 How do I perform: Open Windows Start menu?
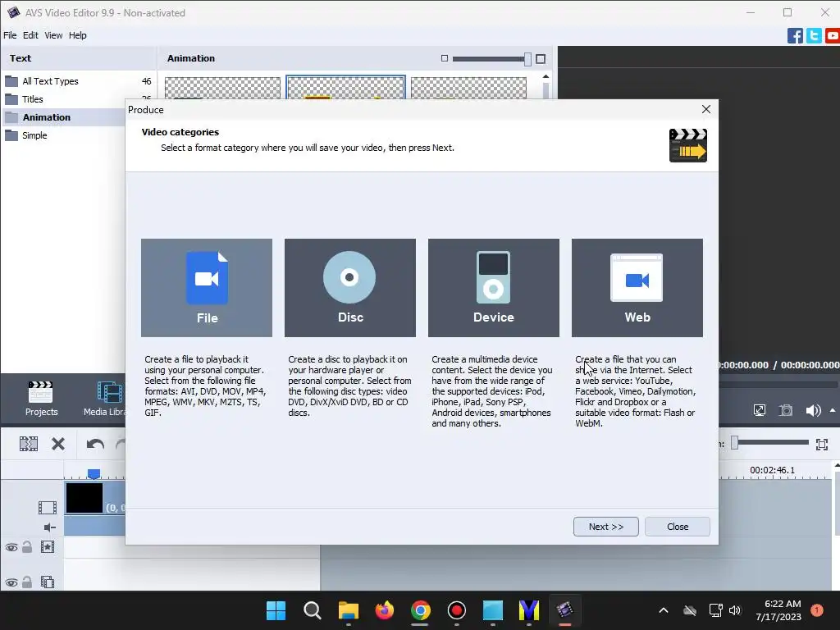click(x=276, y=610)
